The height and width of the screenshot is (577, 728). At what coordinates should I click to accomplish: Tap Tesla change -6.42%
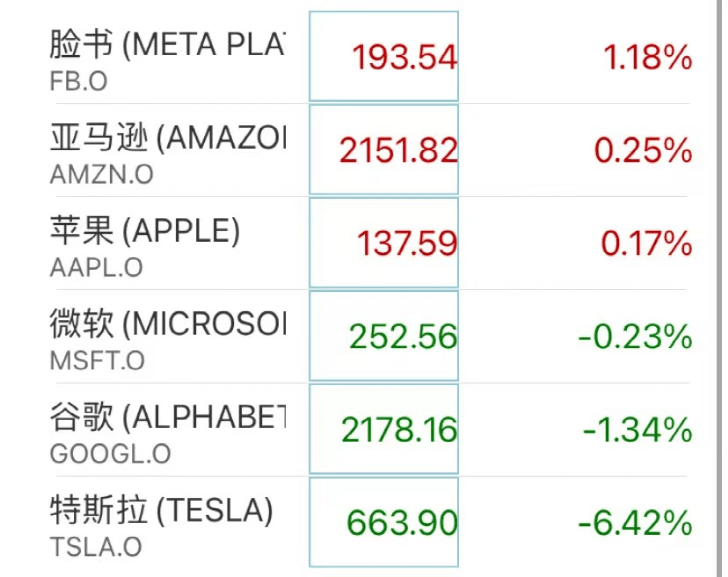click(x=635, y=523)
